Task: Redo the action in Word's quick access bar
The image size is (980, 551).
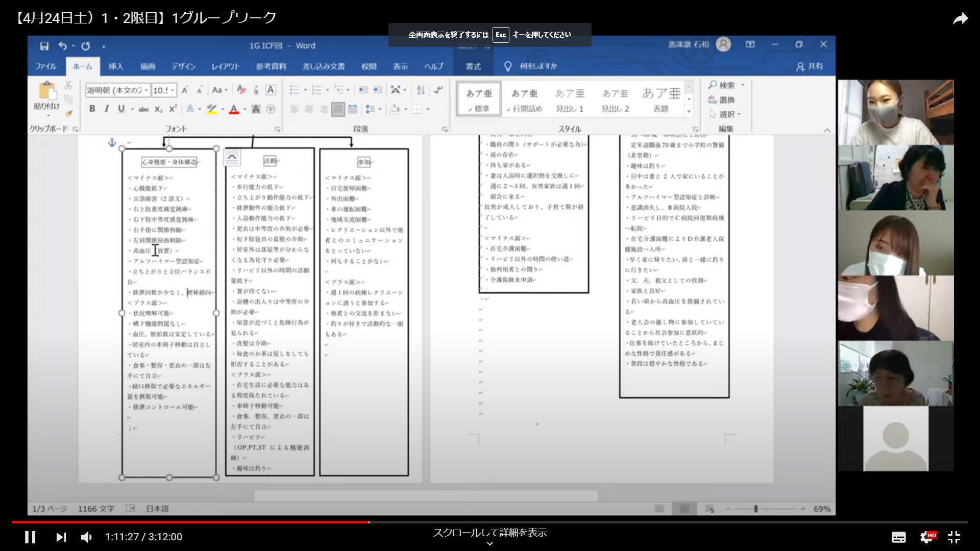Action: [86, 46]
